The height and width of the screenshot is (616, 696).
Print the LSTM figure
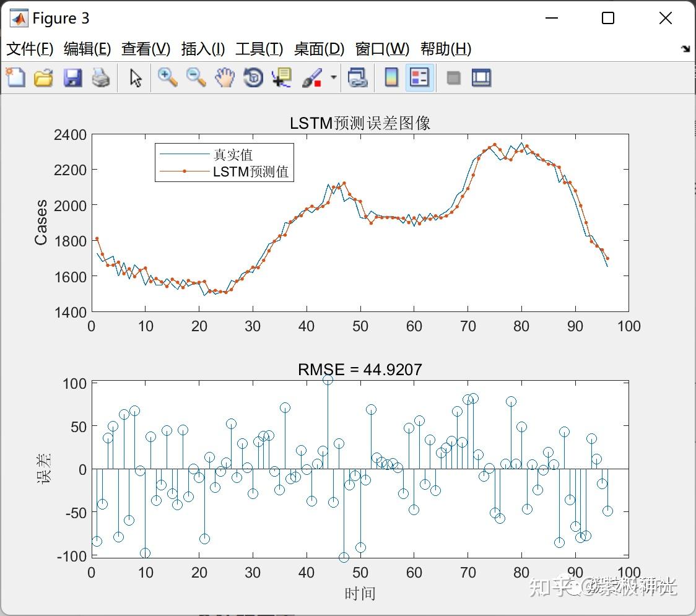pos(101,77)
